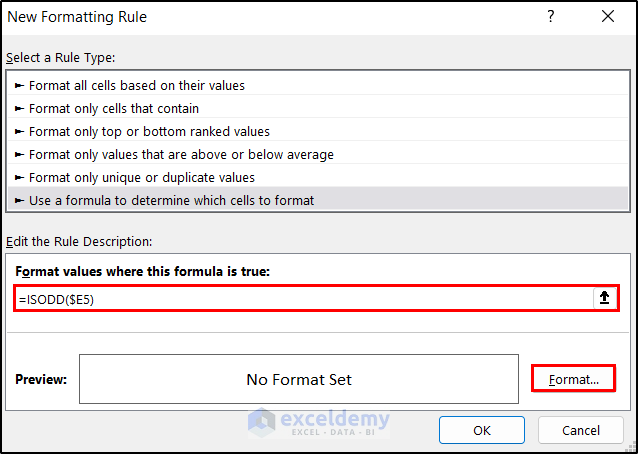Select 'Format only top or bottom ranked values'
This screenshot has height=454, width=638.
tap(149, 131)
